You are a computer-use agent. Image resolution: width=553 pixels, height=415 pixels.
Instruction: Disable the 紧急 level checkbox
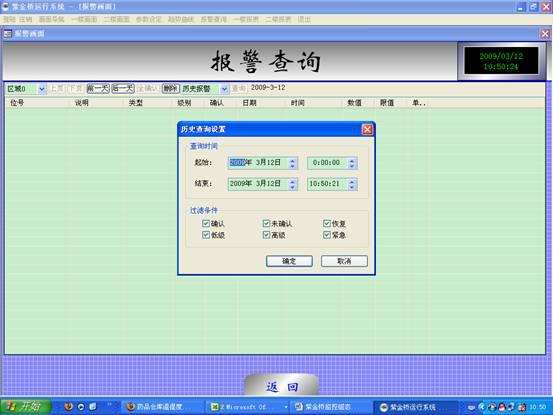[x=327, y=235]
